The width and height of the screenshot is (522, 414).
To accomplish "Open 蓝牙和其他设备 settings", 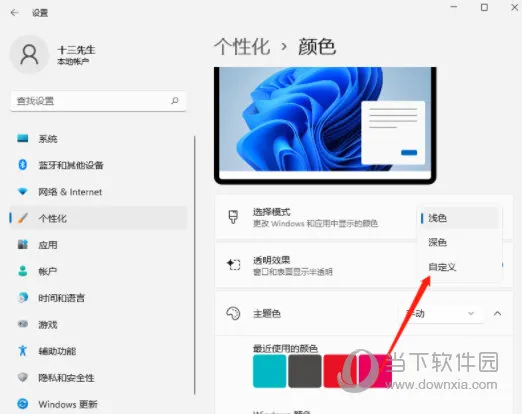I will pyautogui.click(x=98, y=165).
